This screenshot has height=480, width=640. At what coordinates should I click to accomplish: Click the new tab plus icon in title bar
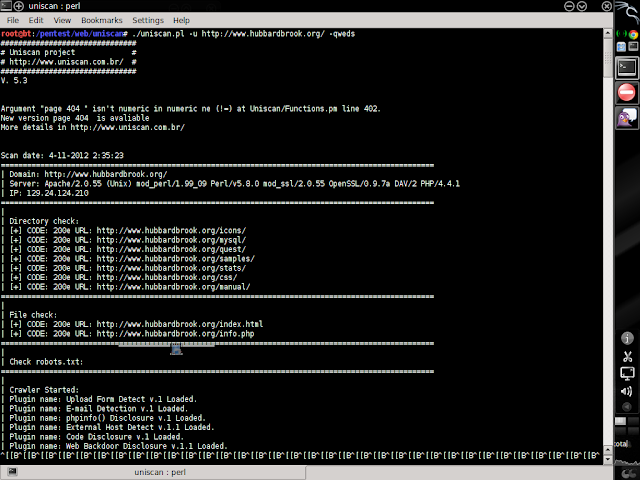(19, 6)
